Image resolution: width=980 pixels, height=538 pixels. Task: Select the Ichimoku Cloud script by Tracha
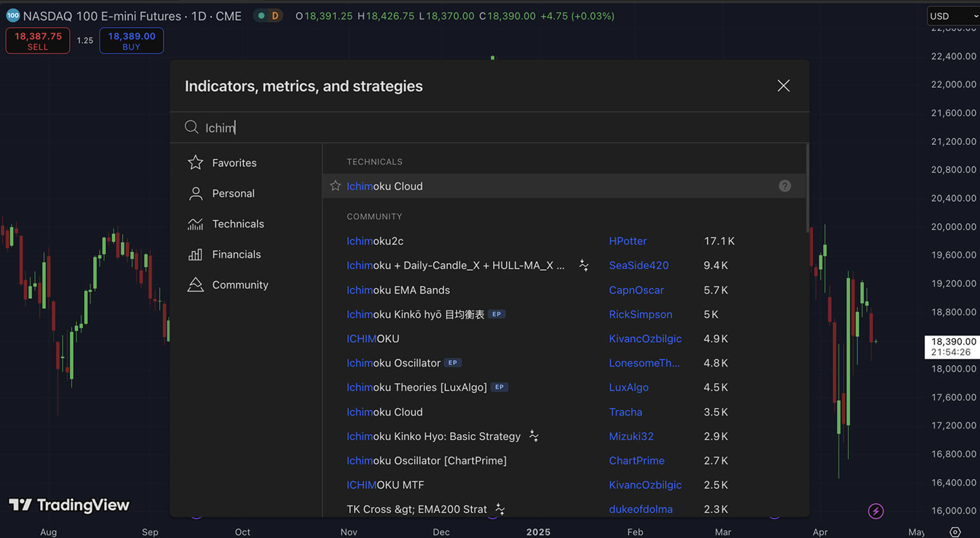coord(385,412)
